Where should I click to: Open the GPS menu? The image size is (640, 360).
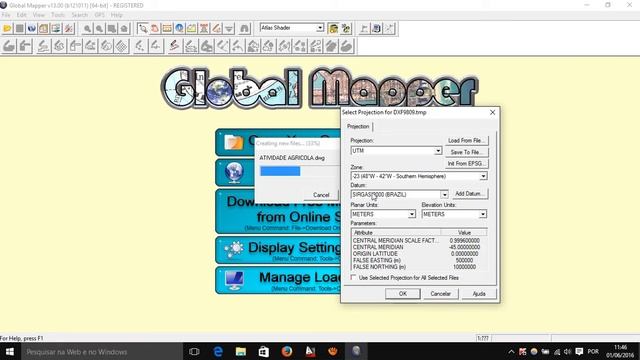pyautogui.click(x=100, y=15)
